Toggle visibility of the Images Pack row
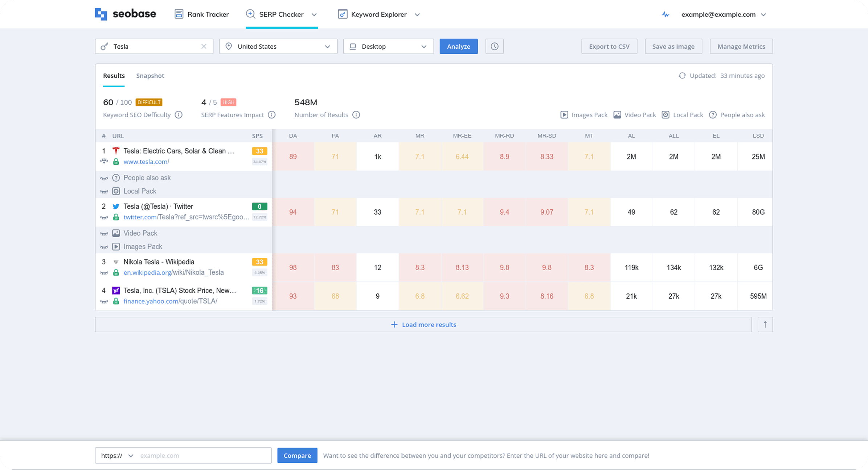The height and width of the screenshot is (470, 868). [104, 247]
